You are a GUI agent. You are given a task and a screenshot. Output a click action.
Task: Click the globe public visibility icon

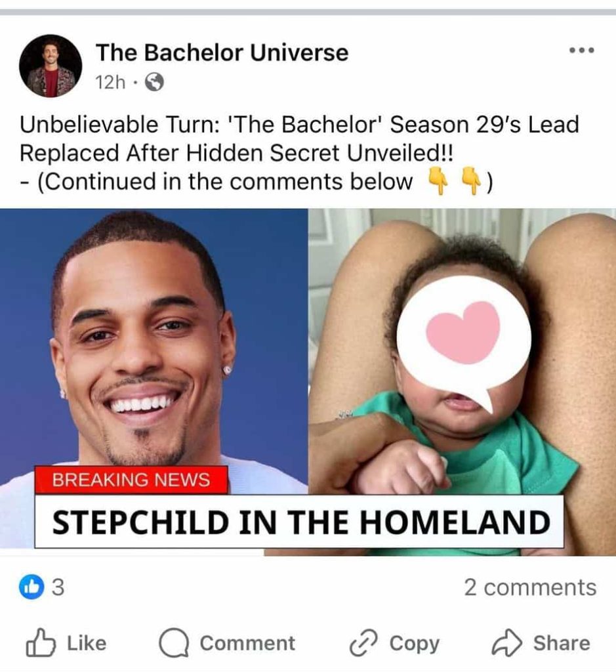point(155,82)
